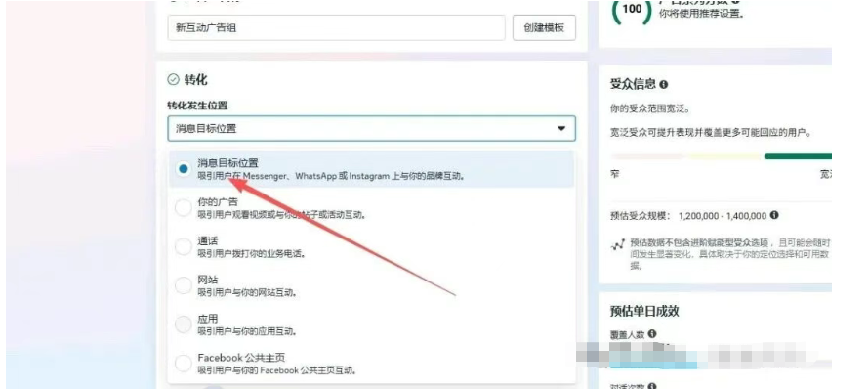868x389 pixels.
Task: Click the 100 score circle
Action: point(632,10)
